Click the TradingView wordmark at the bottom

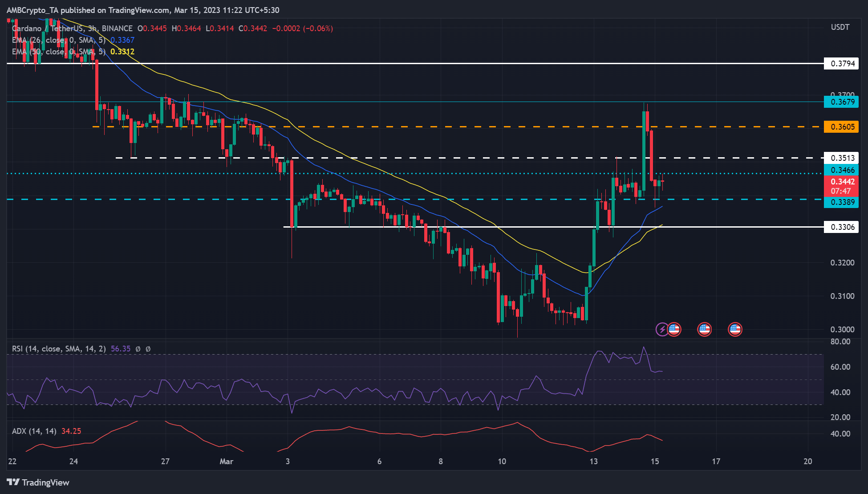(x=45, y=482)
